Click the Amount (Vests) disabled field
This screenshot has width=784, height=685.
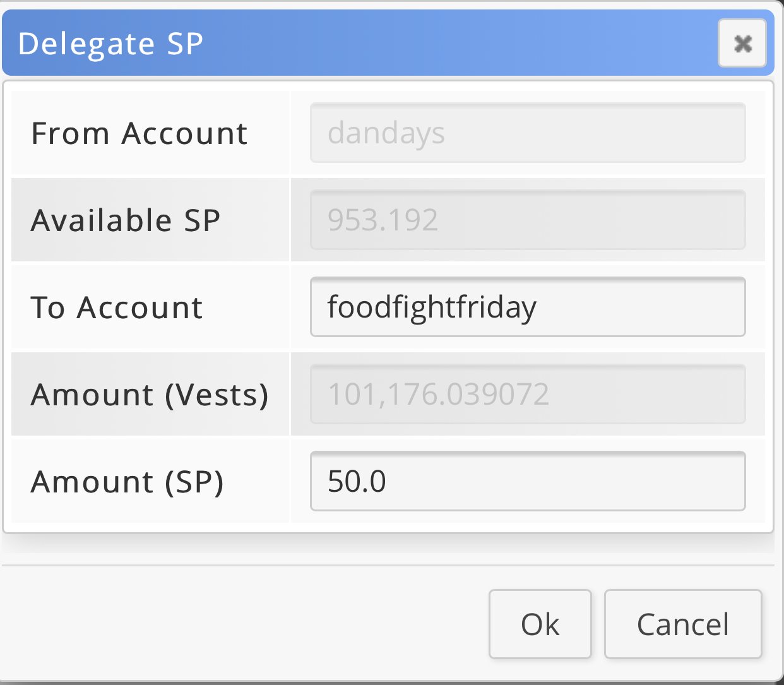click(631, 395)
